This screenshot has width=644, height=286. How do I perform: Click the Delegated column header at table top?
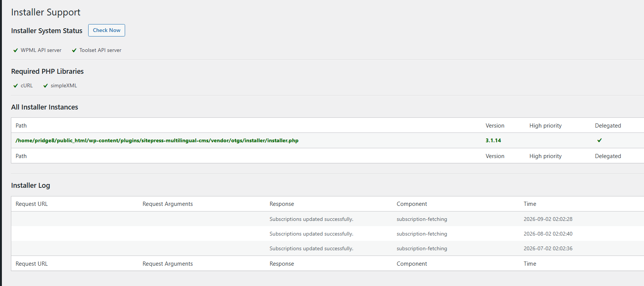608,126
